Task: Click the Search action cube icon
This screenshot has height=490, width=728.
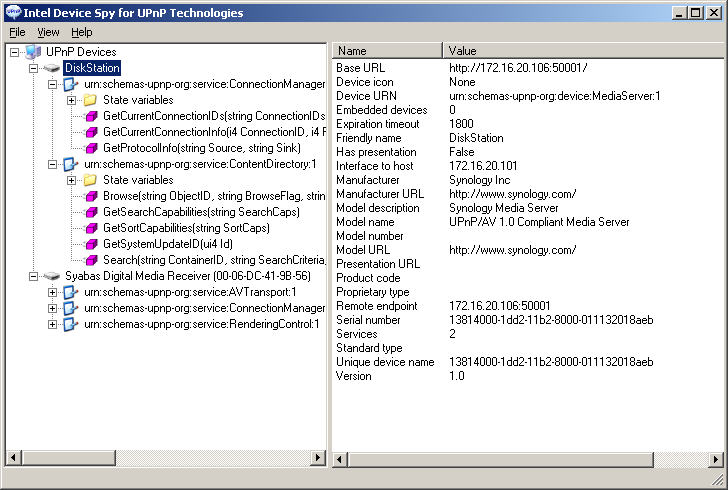Action: (91, 260)
